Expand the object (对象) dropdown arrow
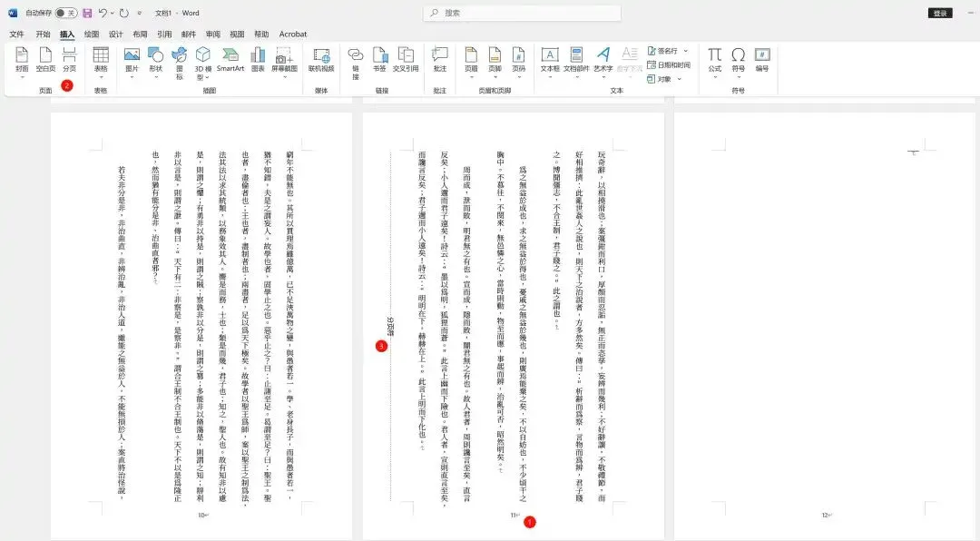Screen dimensions: 980x541 [679, 79]
